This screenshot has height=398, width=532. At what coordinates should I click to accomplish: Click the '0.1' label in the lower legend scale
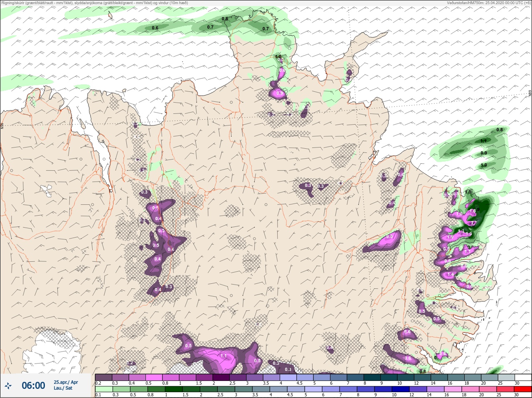(98, 395)
